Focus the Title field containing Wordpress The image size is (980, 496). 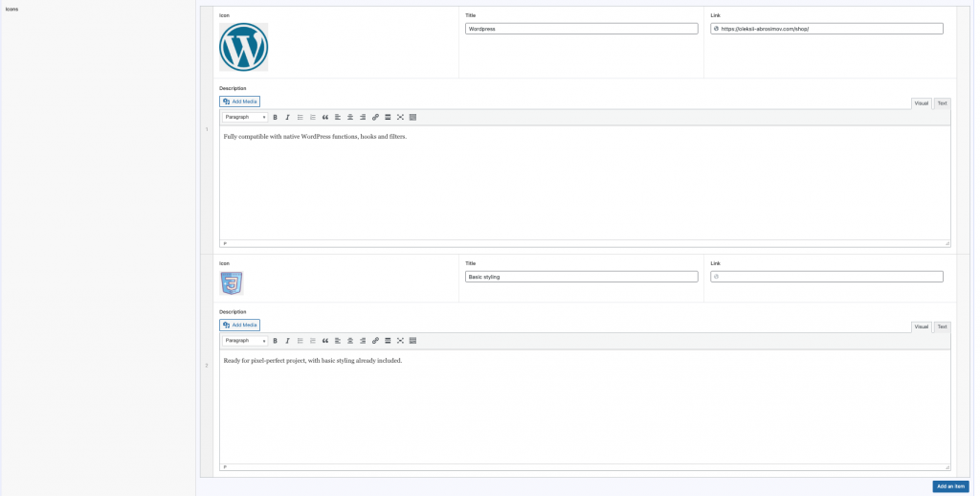pyautogui.click(x=581, y=29)
